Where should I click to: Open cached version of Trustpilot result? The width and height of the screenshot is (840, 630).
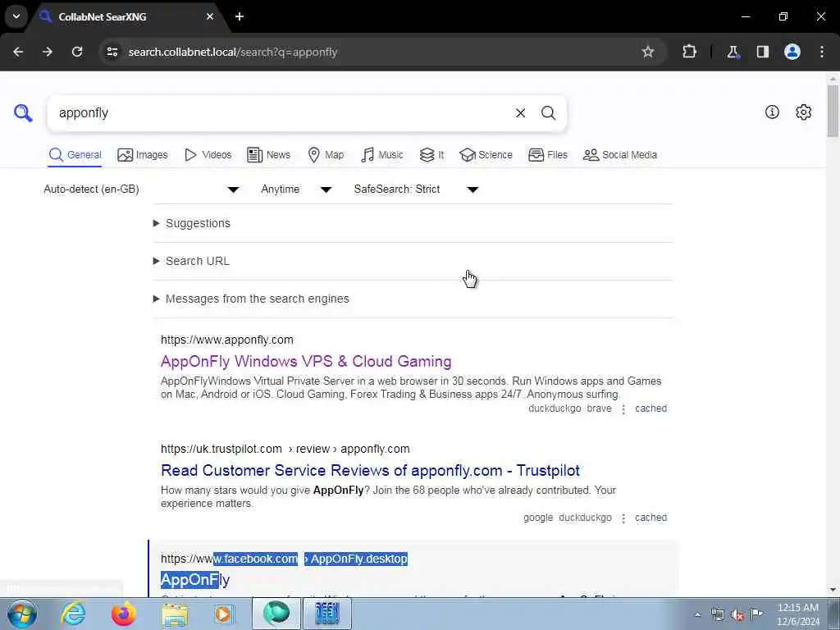[x=651, y=518]
